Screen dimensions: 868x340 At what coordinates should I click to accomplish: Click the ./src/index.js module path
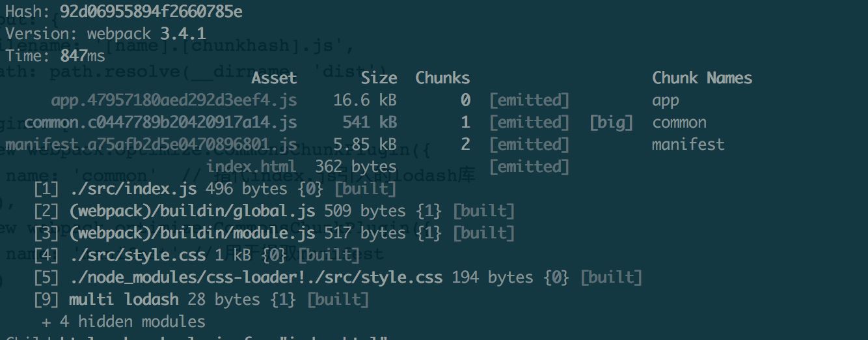[134, 189]
